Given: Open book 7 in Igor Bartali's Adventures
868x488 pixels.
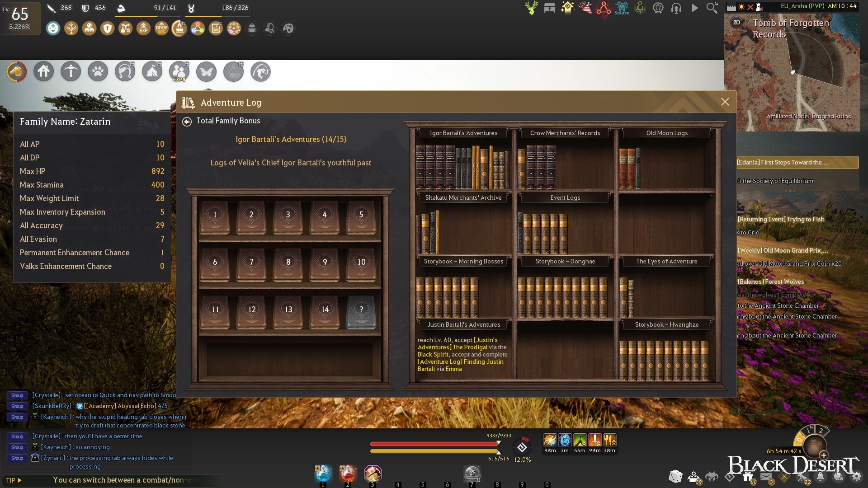Looking at the screenshot, I should [x=251, y=262].
